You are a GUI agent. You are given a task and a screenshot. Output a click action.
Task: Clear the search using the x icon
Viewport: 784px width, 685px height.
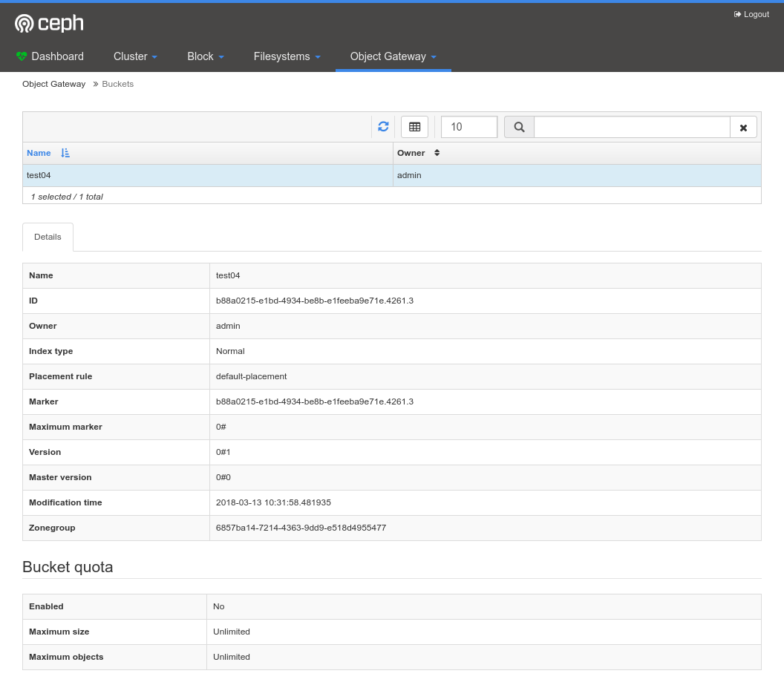tap(743, 126)
